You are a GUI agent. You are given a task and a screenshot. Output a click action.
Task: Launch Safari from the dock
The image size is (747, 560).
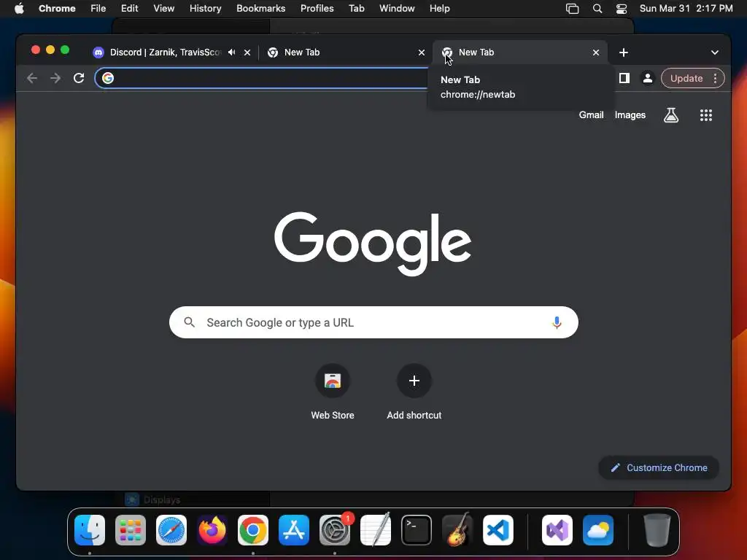click(171, 530)
